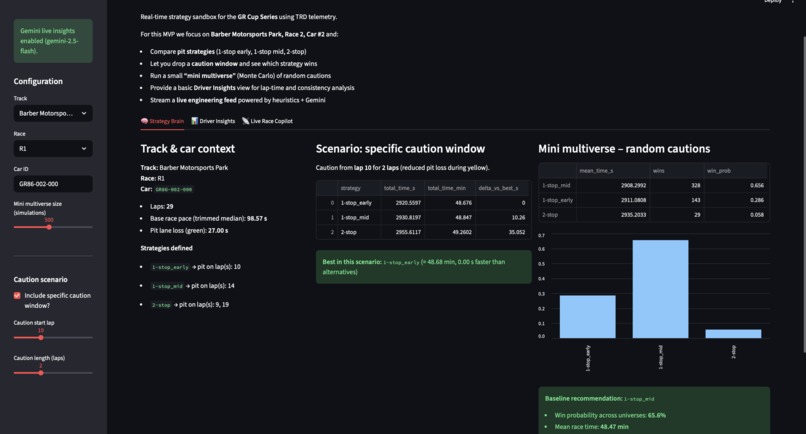Image resolution: width=806 pixels, height=434 pixels.
Task: Click the 1-stop_early bar in chart
Action: tap(588, 317)
